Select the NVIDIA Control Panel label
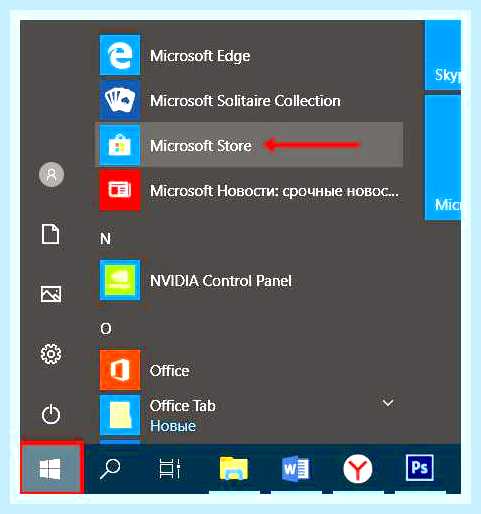The width and height of the screenshot is (481, 514). tap(221, 281)
